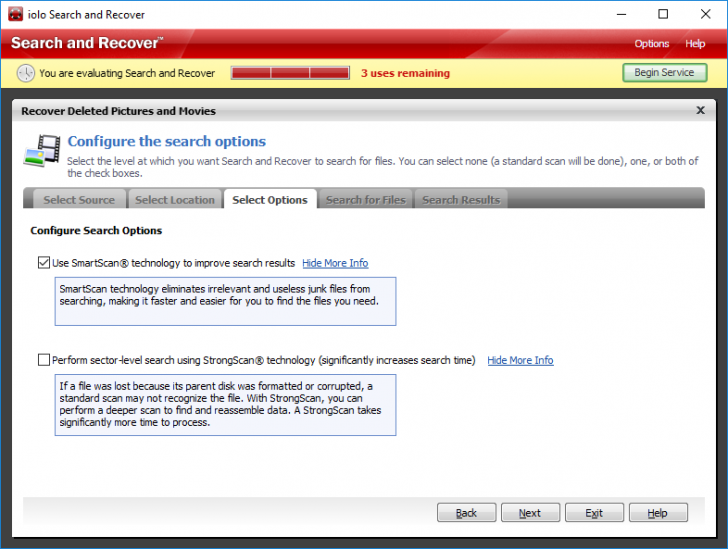Click the 'Configure the search options' heading
The height and width of the screenshot is (549, 728).
coord(167,141)
